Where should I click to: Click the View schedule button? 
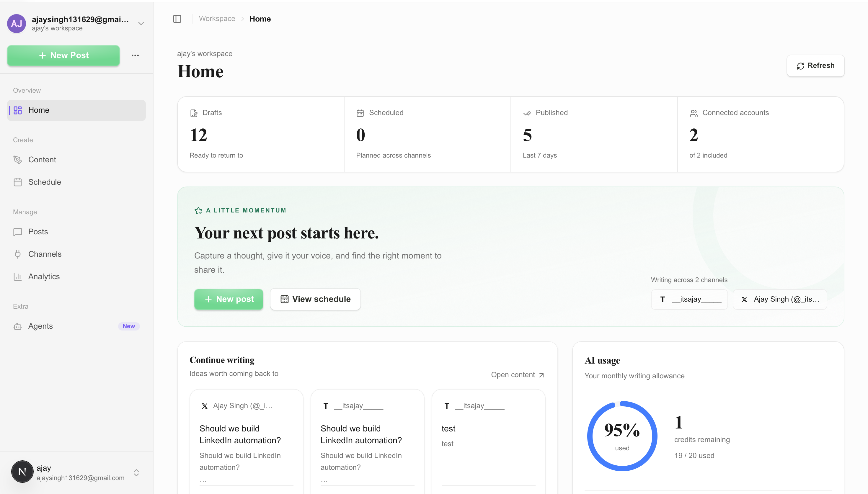[315, 299]
